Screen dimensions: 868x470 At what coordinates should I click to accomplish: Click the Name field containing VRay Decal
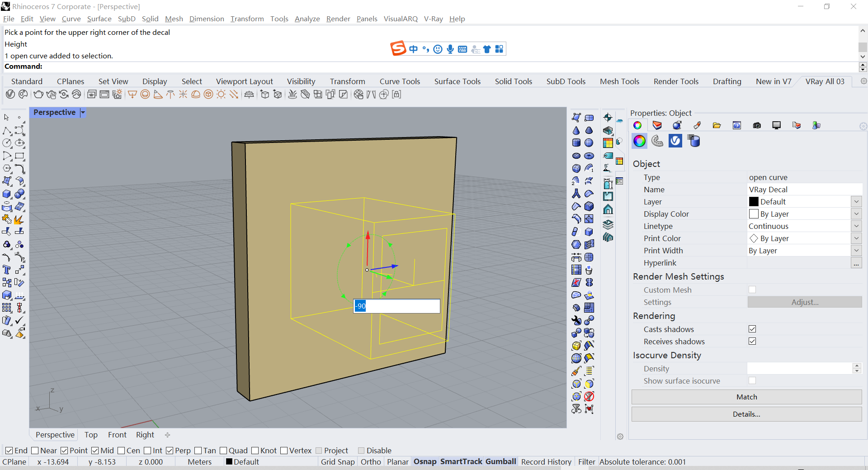coord(804,190)
